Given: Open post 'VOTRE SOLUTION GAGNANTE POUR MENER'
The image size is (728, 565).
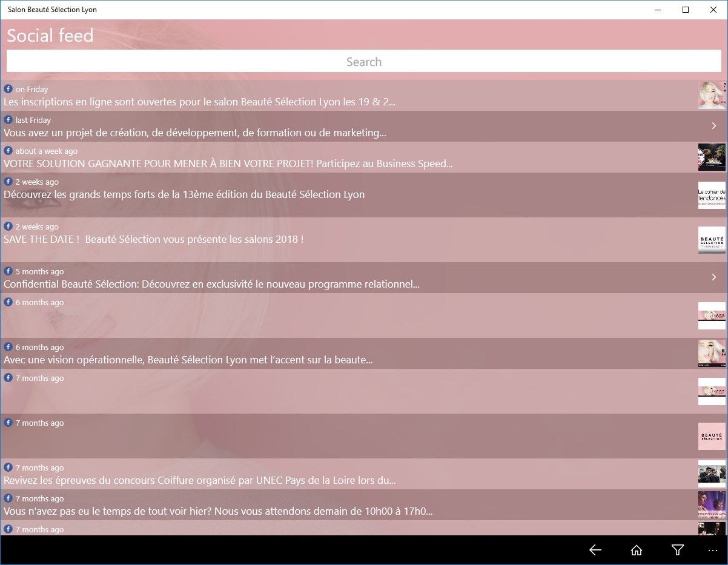Looking at the screenshot, I should (364, 157).
